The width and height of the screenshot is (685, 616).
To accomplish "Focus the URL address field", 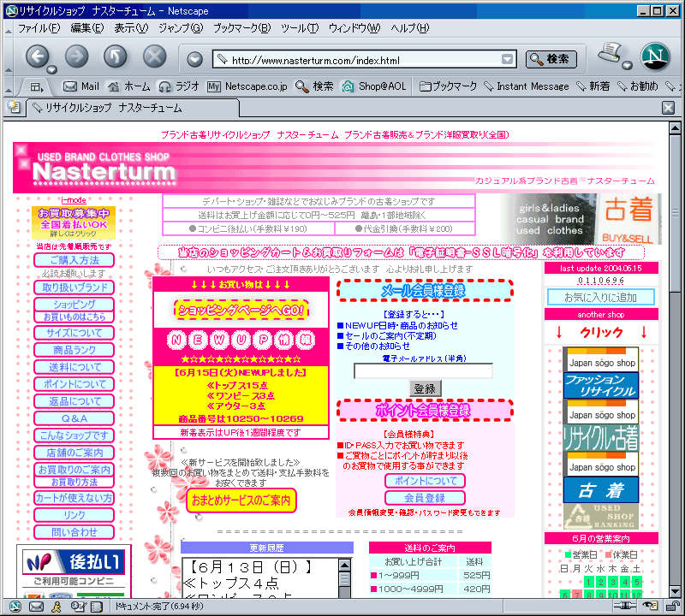I will pyautogui.click(x=365, y=59).
